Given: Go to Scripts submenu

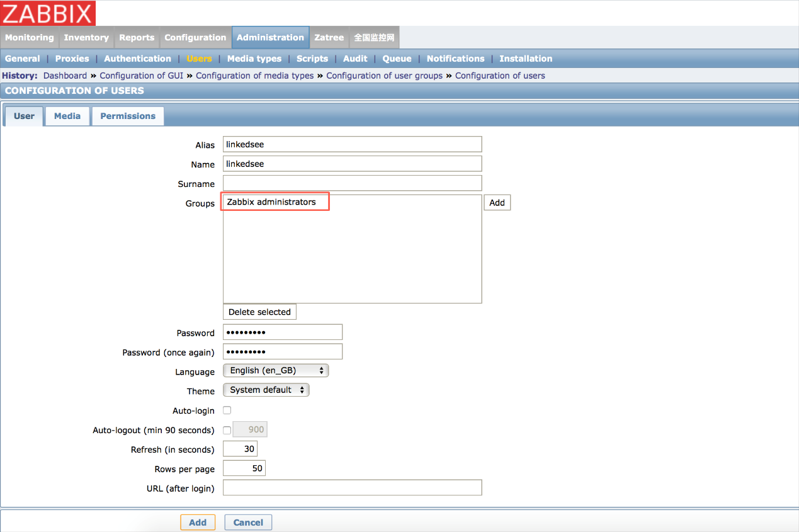Looking at the screenshot, I should pyautogui.click(x=312, y=59).
